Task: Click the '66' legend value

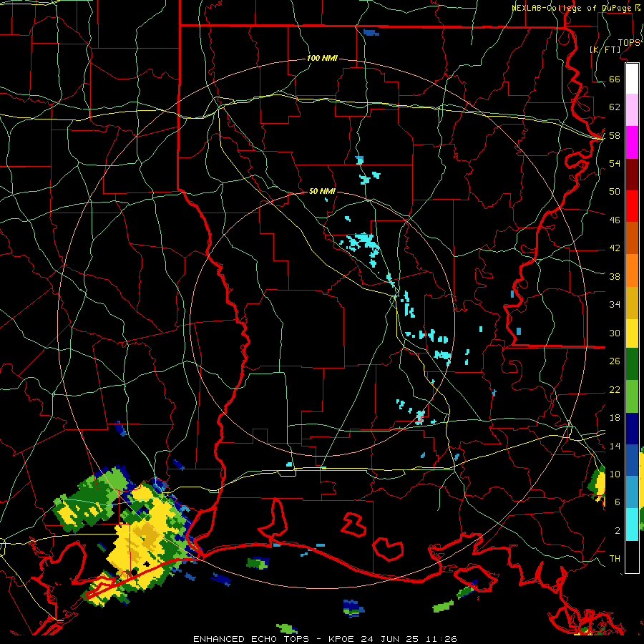Action: click(615, 79)
